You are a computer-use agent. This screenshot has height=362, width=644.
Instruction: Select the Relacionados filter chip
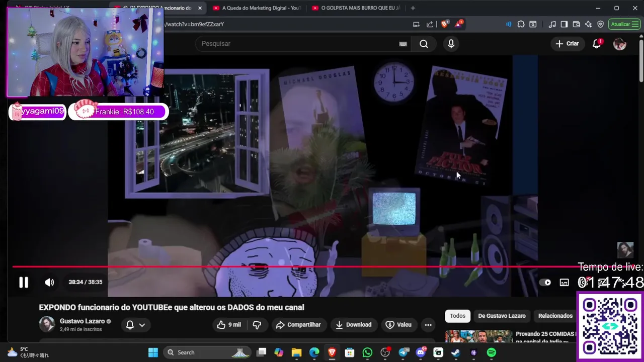tap(555, 316)
